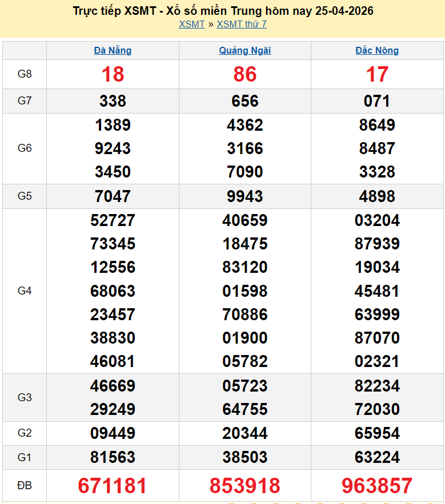Select the G8 result 17

tap(377, 74)
